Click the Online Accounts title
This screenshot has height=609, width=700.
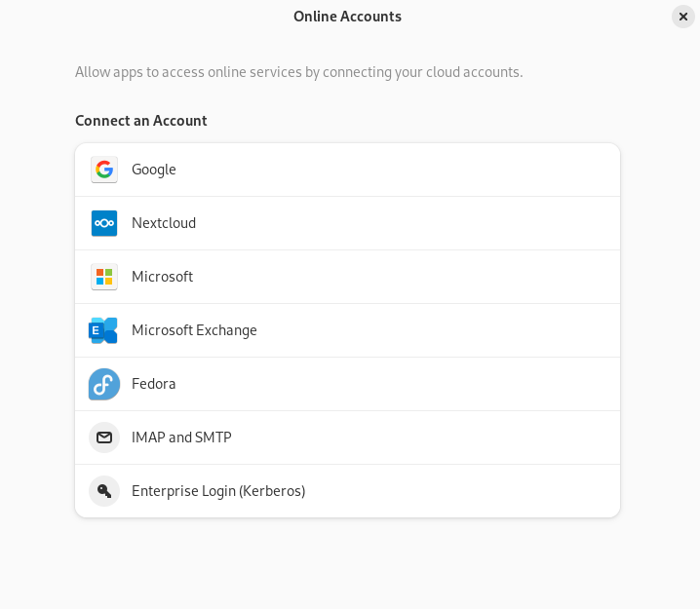click(347, 17)
